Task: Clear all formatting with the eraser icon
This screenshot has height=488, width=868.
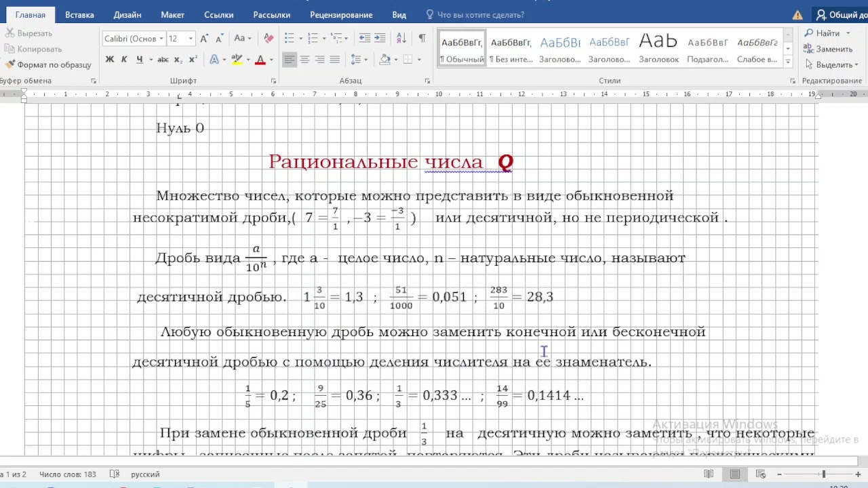Action: click(x=269, y=39)
